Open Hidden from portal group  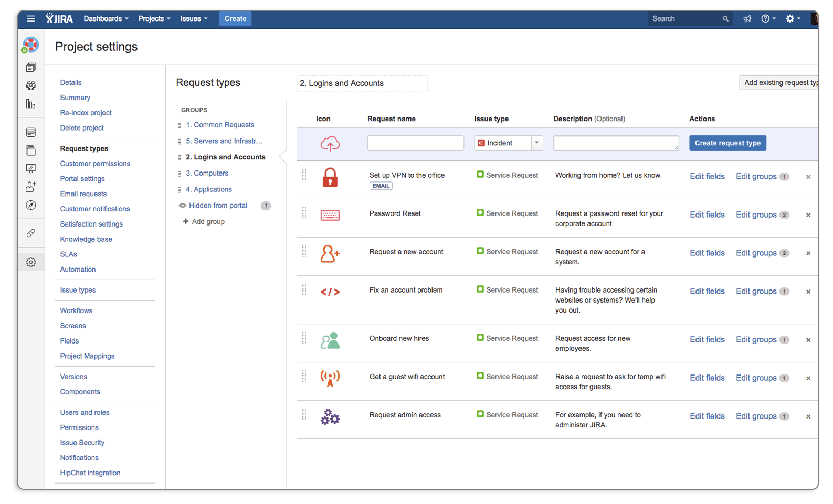tap(218, 206)
